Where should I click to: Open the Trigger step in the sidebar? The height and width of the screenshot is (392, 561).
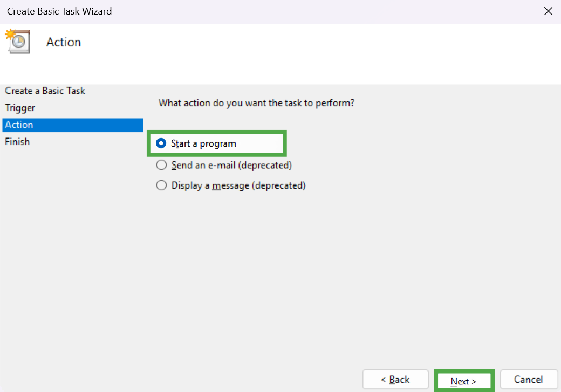20,108
